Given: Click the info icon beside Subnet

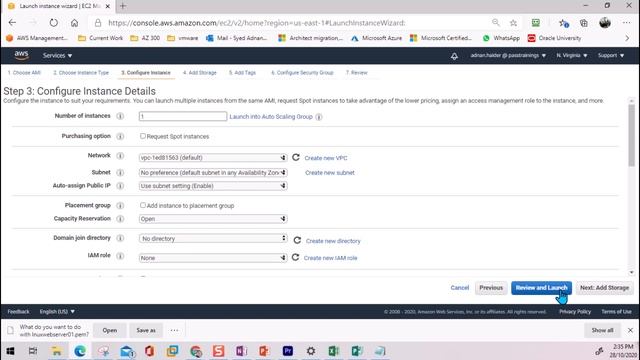Looking at the screenshot, I should [120, 173].
